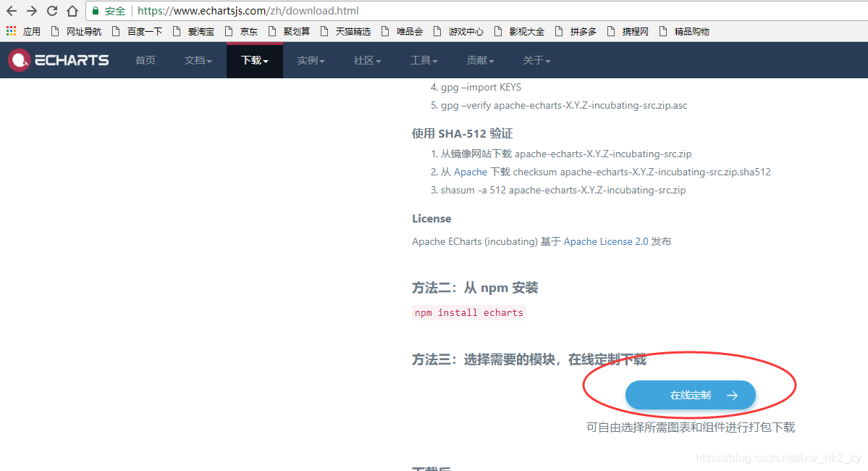The image size is (868, 471).
Task: Open the Apache License 2.0 link
Action: coord(606,241)
